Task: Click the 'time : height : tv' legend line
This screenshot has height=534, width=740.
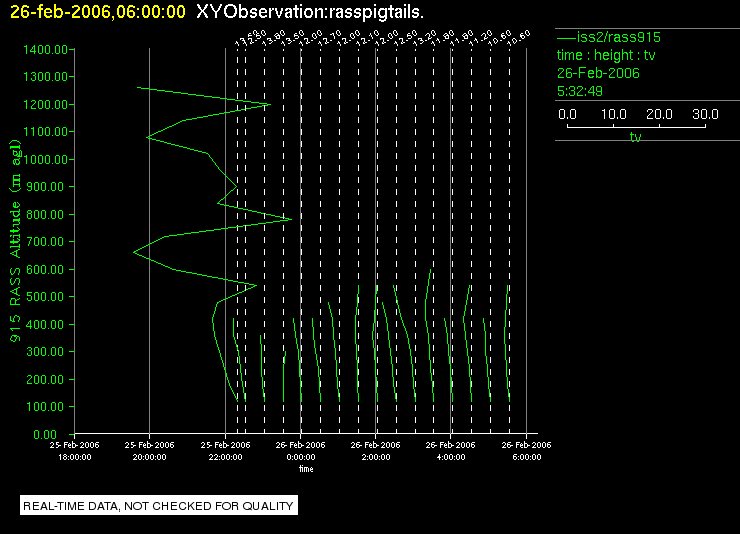Action: pyautogui.click(x=606, y=55)
